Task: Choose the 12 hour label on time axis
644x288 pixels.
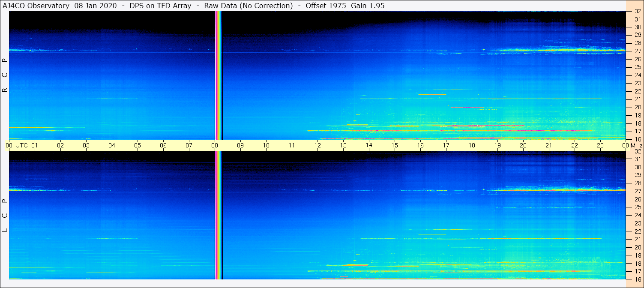Action: click(x=318, y=145)
